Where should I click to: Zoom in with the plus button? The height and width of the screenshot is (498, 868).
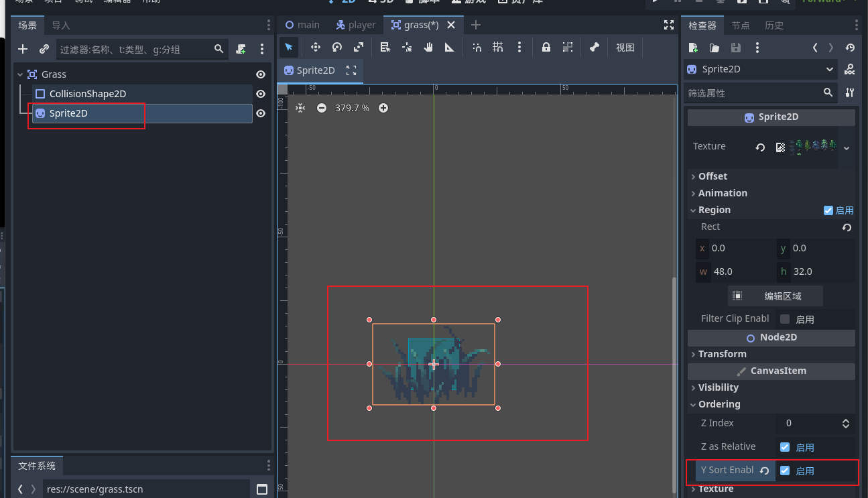[383, 108]
